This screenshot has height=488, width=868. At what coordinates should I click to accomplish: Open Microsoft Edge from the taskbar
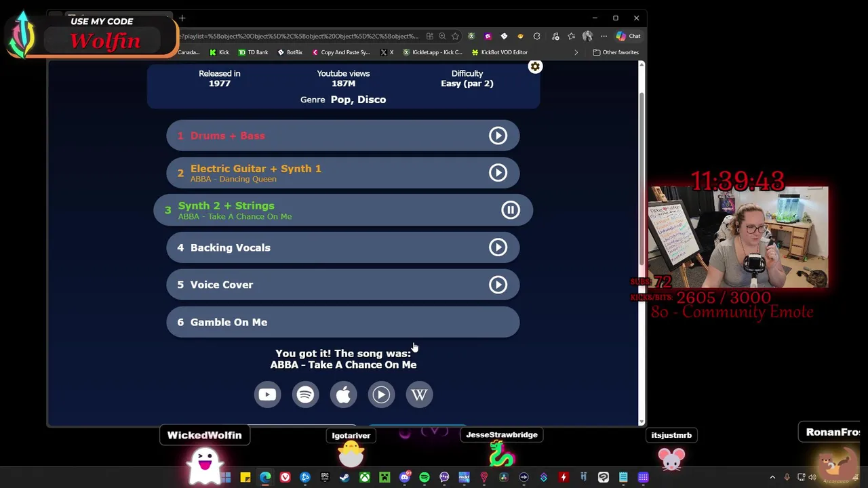click(265, 477)
